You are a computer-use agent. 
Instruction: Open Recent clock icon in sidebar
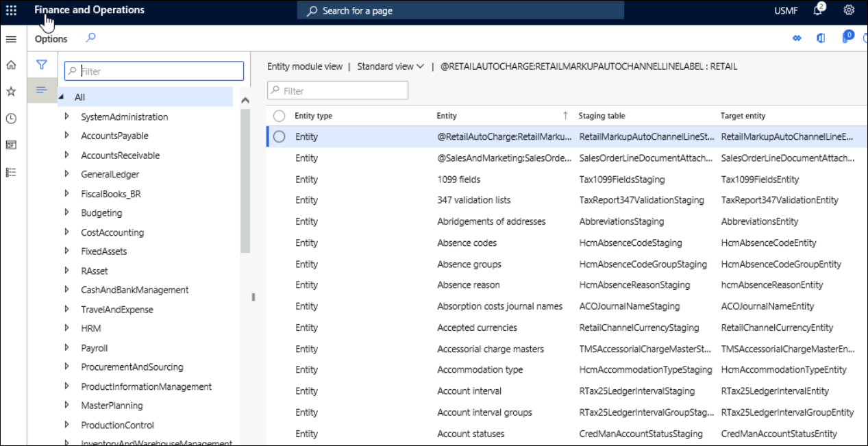tap(11, 119)
